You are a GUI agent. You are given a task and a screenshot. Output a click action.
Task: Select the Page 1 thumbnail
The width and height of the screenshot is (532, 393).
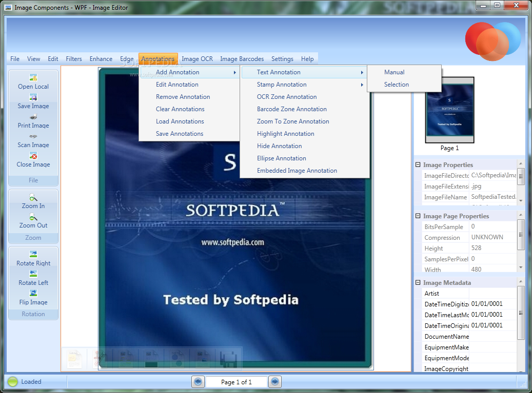pyautogui.click(x=449, y=110)
